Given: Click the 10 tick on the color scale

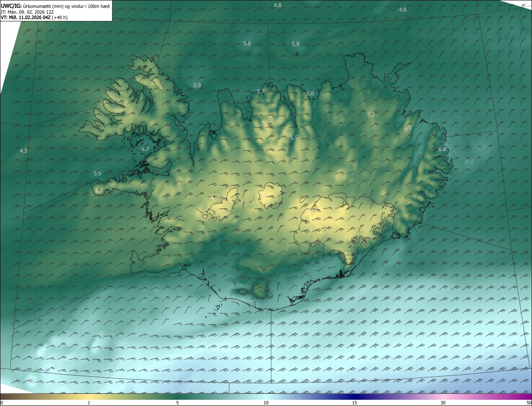Looking at the screenshot, I should (x=266, y=403).
